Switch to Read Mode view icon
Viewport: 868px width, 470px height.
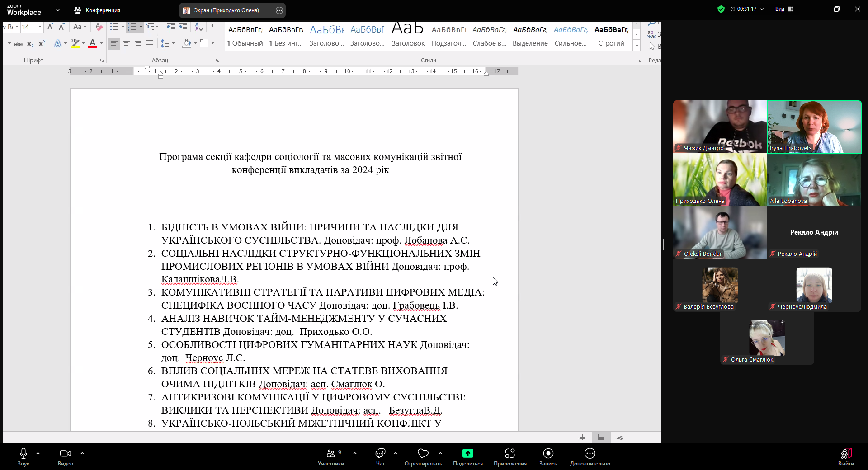583,437
